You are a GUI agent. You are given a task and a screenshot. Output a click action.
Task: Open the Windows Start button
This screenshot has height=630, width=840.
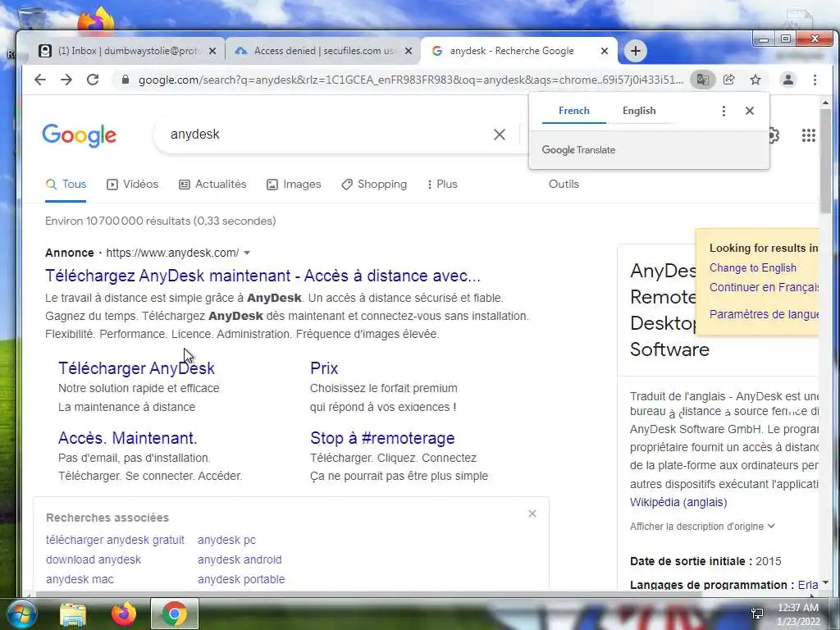pyautogui.click(x=21, y=614)
